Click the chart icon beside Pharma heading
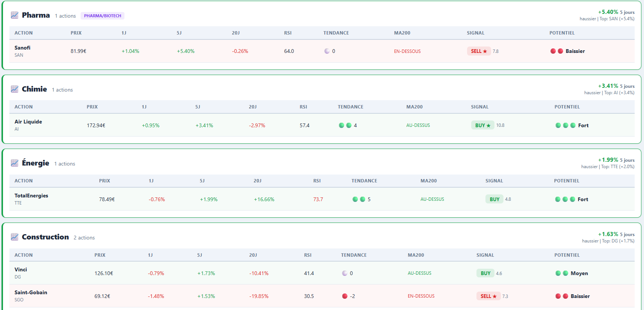 click(x=15, y=15)
